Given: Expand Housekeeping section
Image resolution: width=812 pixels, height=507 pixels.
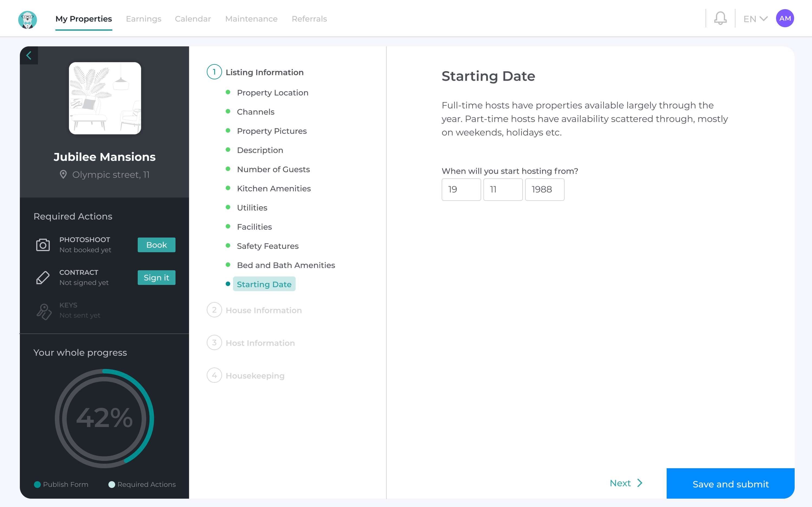Looking at the screenshot, I should click(255, 375).
